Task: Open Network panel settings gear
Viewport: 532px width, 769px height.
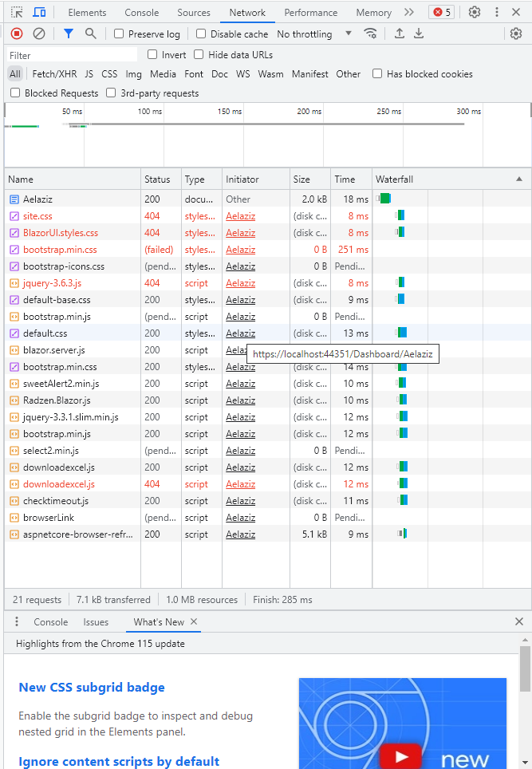Action: 516,34
